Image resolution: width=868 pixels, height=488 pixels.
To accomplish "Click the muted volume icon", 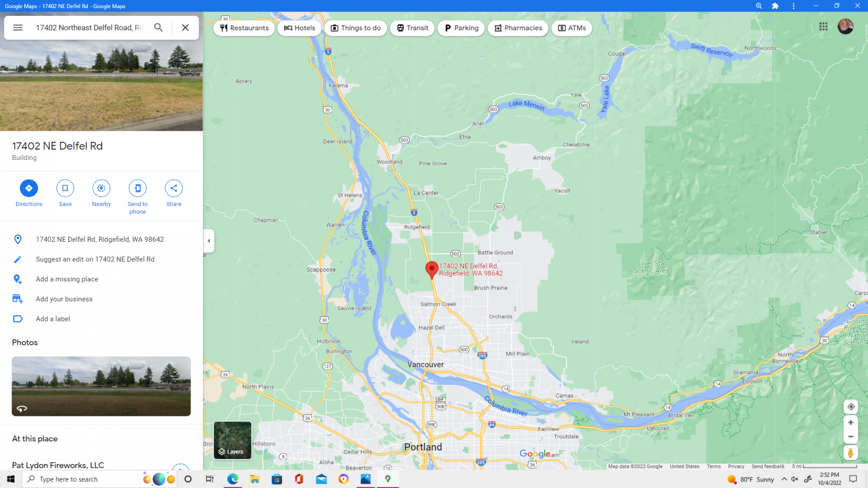I will click(795, 479).
